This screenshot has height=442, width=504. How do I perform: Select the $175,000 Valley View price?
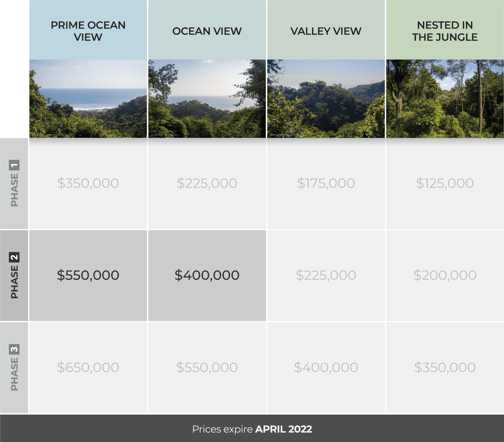(326, 184)
